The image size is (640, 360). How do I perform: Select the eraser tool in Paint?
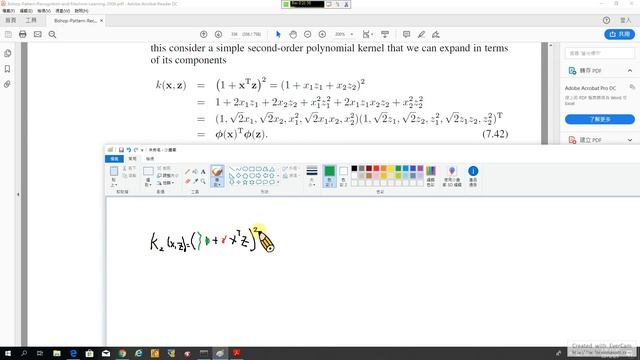187,181
